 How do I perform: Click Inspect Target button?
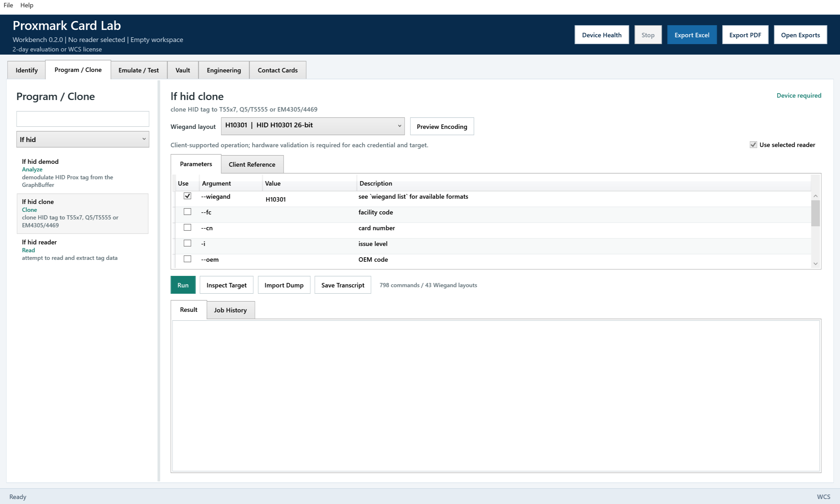coord(227,285)
